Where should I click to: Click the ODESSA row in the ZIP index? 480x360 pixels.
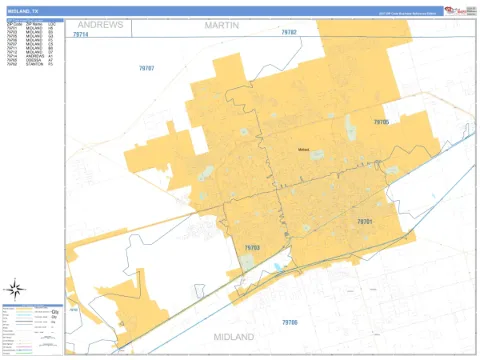pos(30,60)
